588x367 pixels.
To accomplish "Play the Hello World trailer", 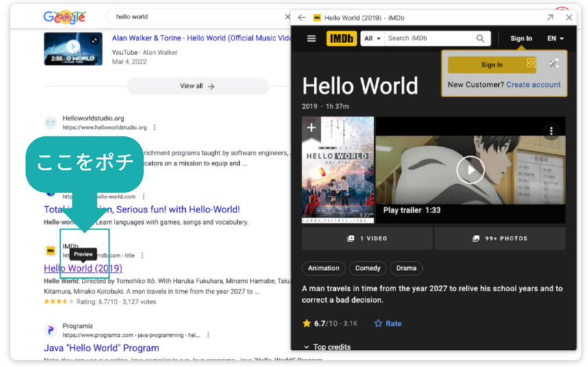I will [x=470, y=170].
